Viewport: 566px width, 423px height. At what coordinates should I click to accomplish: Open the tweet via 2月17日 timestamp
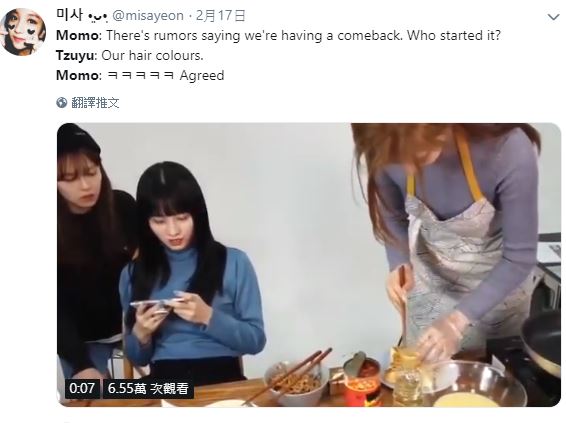[x=221, y=16]
